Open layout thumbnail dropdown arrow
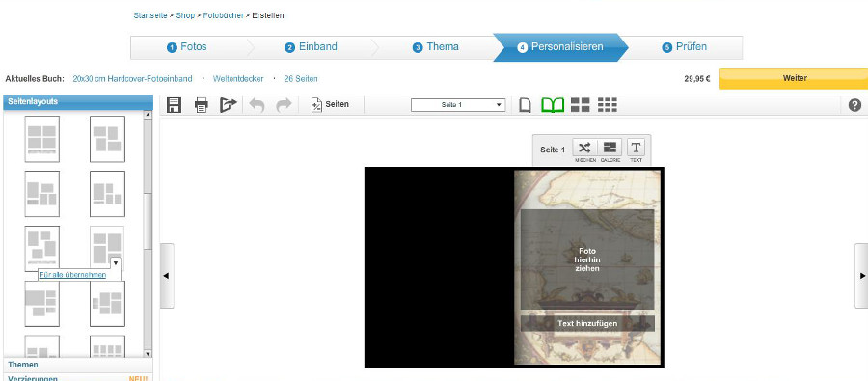Image resolution: width=868 pixels, height=381 pixels. [x=115, y=262]
